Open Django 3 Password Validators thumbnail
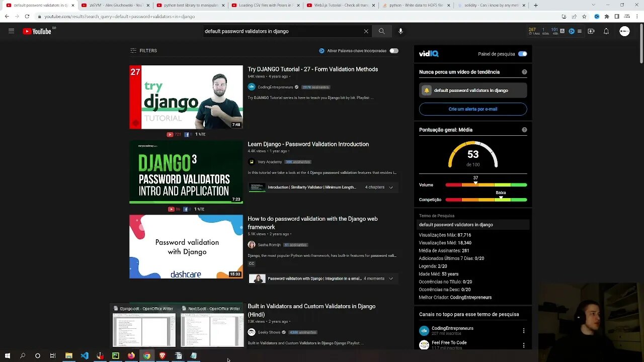Image resolution: width=644 pixels, height=362 pixels. (186, 172)
